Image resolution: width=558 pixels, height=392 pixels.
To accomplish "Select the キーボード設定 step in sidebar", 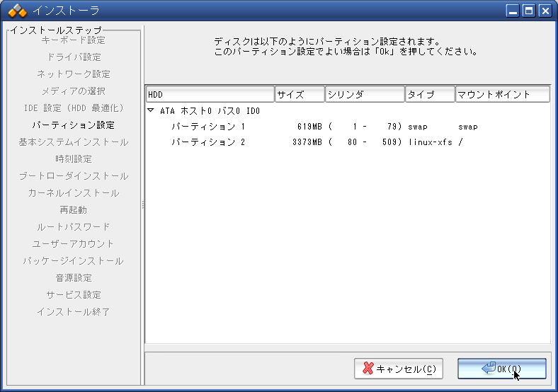I will [x=74, y=40].
